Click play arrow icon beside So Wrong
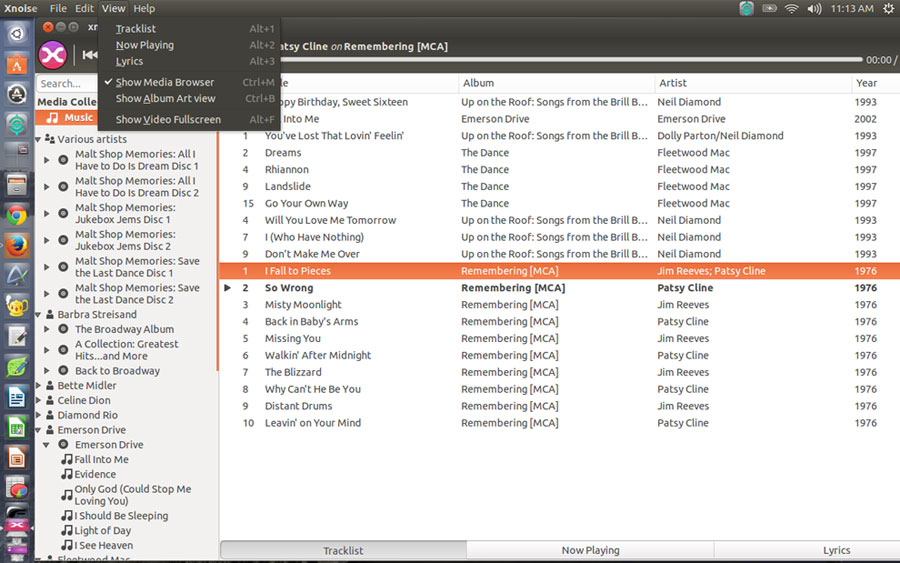This screenshot has height=563, width=900. point(227,288)
